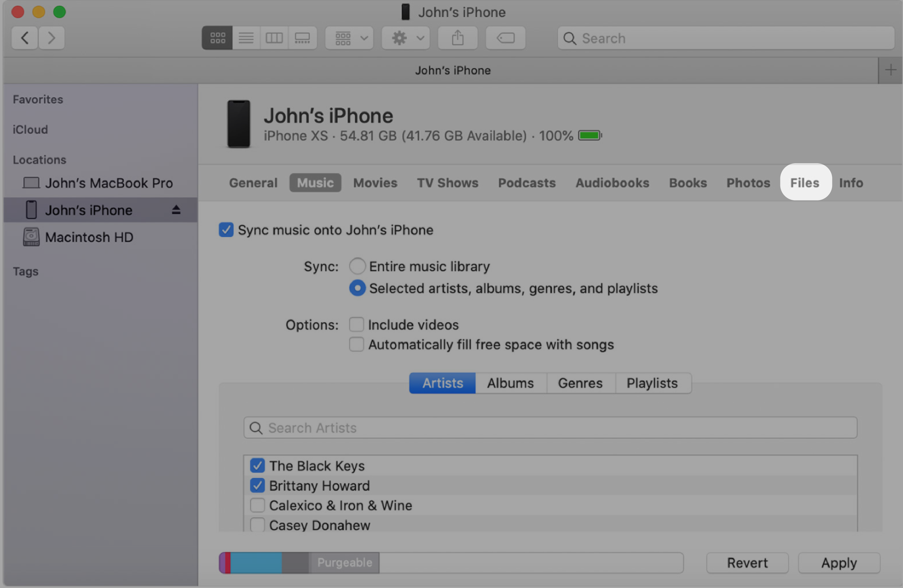This screenshot has height=588, width=903.
Task: Click the Revert button
Action: [750, 562]
